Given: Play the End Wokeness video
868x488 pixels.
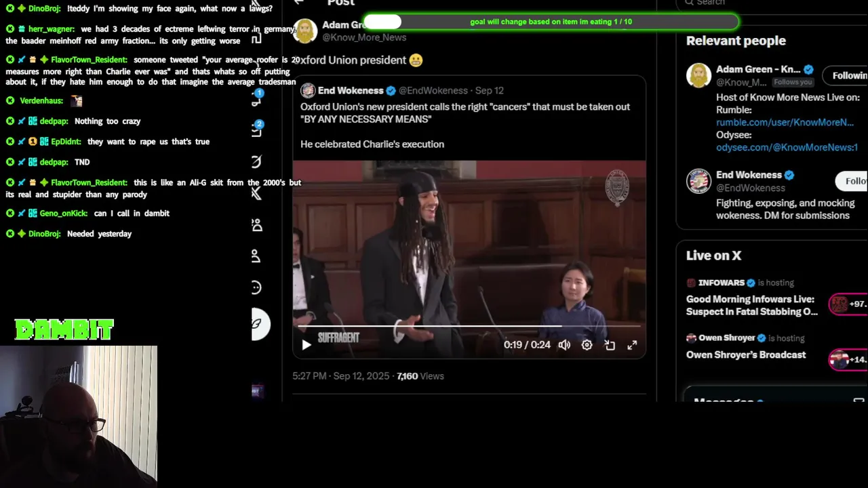Looking at the screenshot, I should pyautogui.click(x=306, y=345).
